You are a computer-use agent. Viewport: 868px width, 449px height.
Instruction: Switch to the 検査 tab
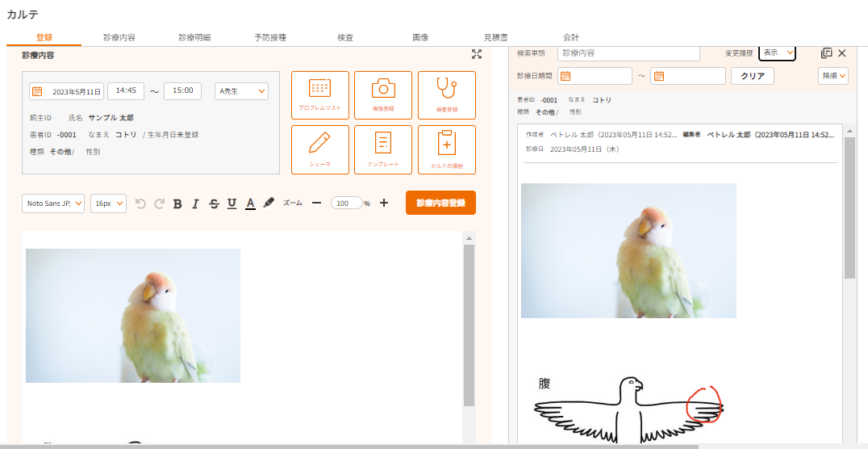pos(345,38)
